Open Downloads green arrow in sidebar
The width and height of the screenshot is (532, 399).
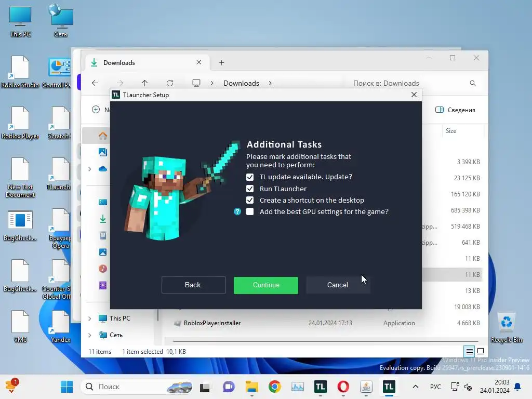coord(103,219)
